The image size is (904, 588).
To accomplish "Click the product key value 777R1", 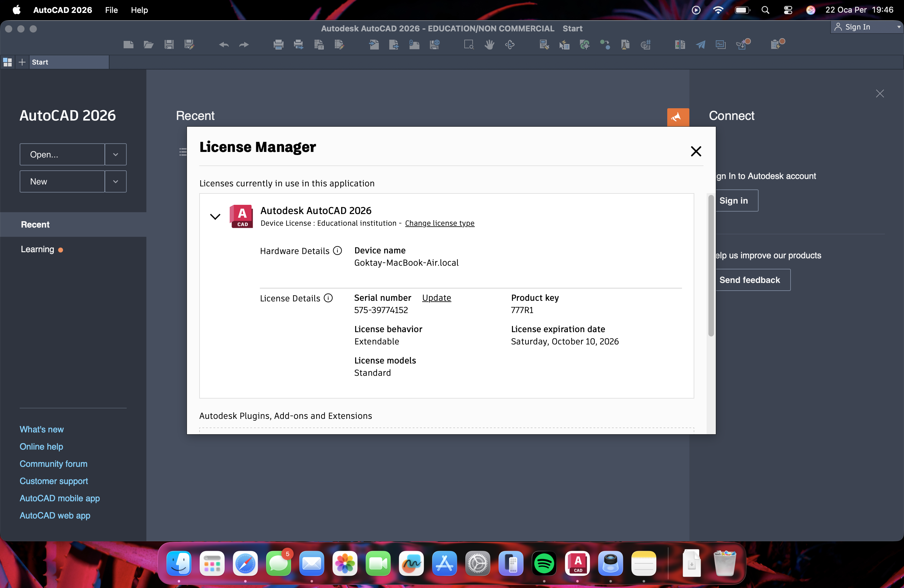I will pos(522,310).
